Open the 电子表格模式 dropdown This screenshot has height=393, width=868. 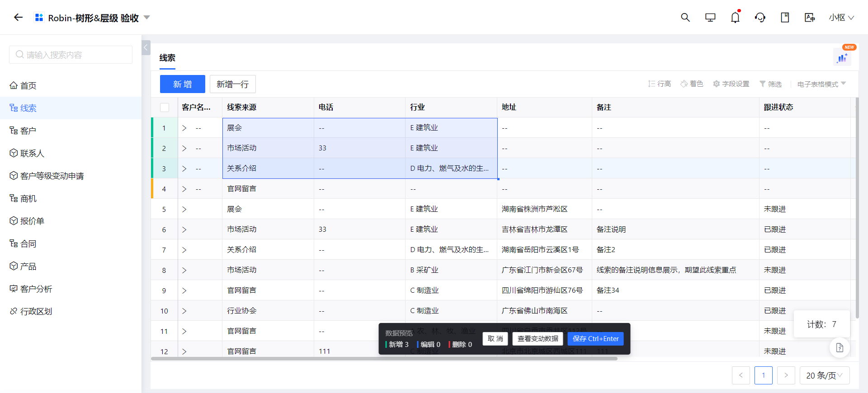click(x=821, y=84)
